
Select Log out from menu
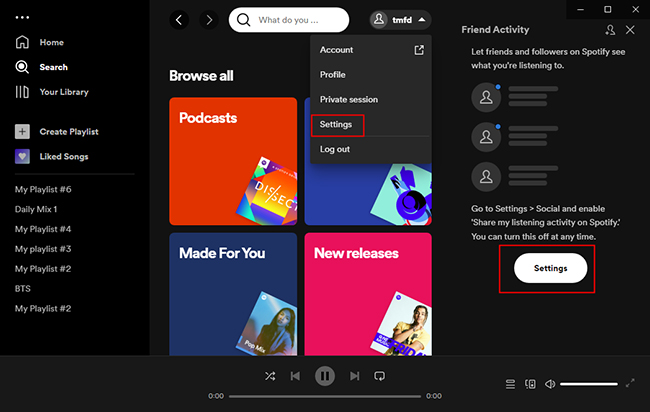pyautogui.click(x=371, y=149)
